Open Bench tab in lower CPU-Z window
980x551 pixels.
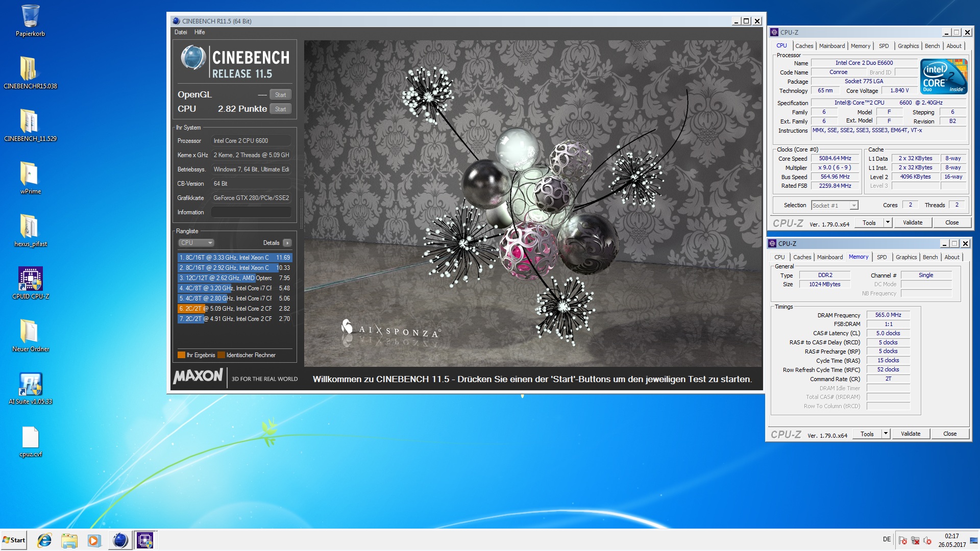click(930, 257)
